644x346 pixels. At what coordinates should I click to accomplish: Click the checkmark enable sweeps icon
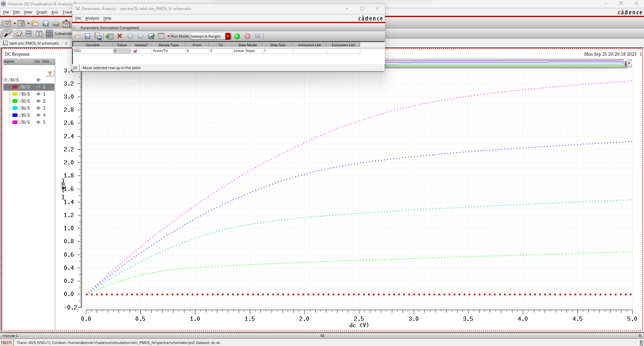click(x=151, y=36)
